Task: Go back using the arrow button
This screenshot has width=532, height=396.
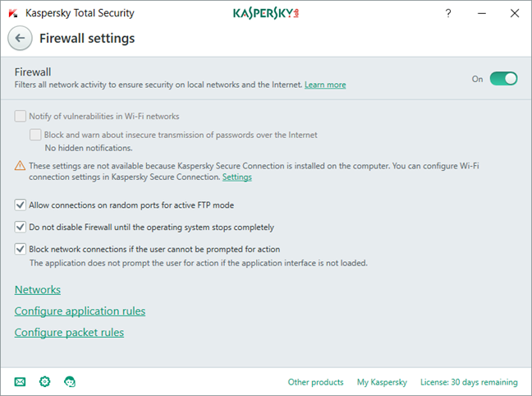Action: point(20,38)
